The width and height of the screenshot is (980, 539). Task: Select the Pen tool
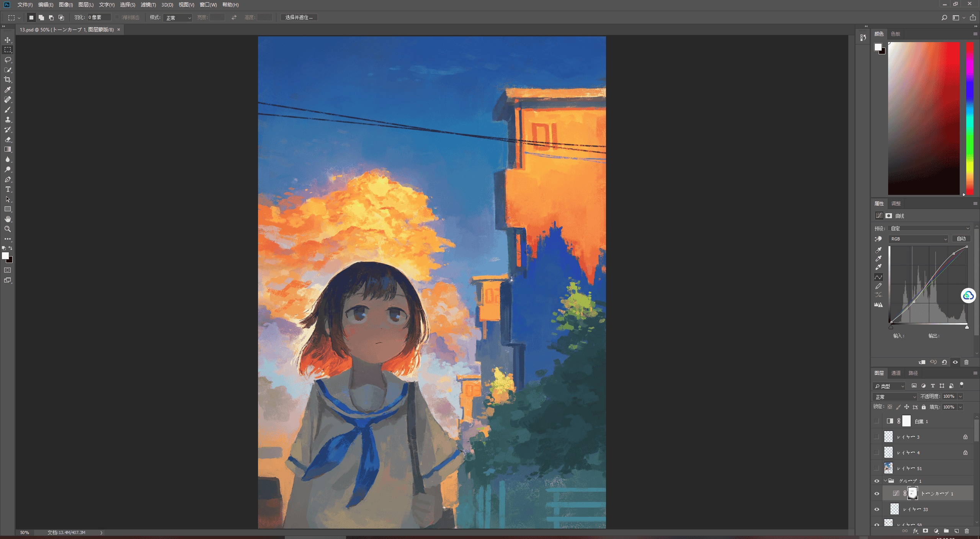[x=8, y=179]
